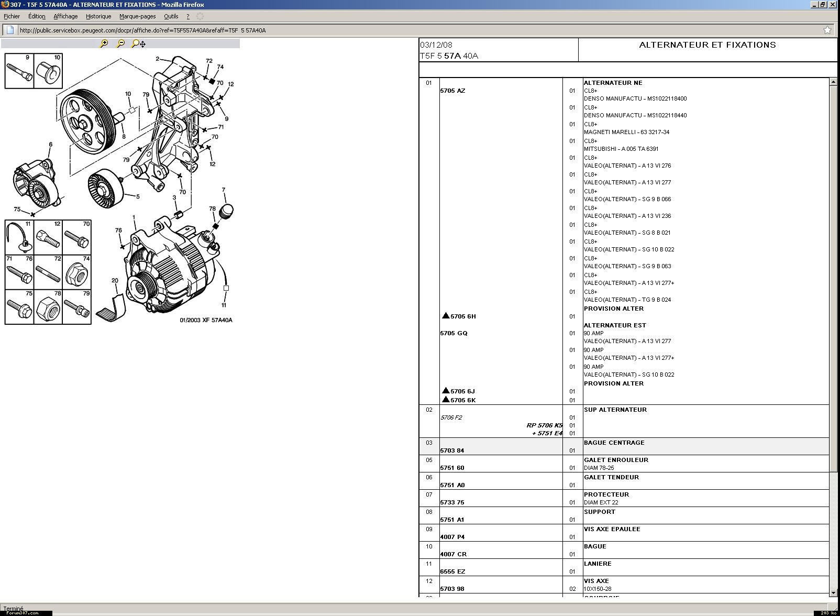Select thumbnail of part 12 axle screw
This screenshot has width=840, height=616.
point(48,237)
